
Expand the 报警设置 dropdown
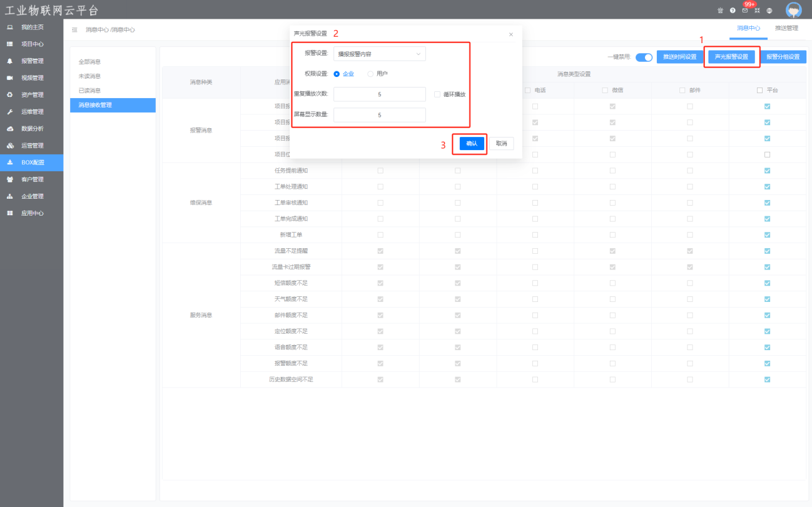(x=379, y=54)
